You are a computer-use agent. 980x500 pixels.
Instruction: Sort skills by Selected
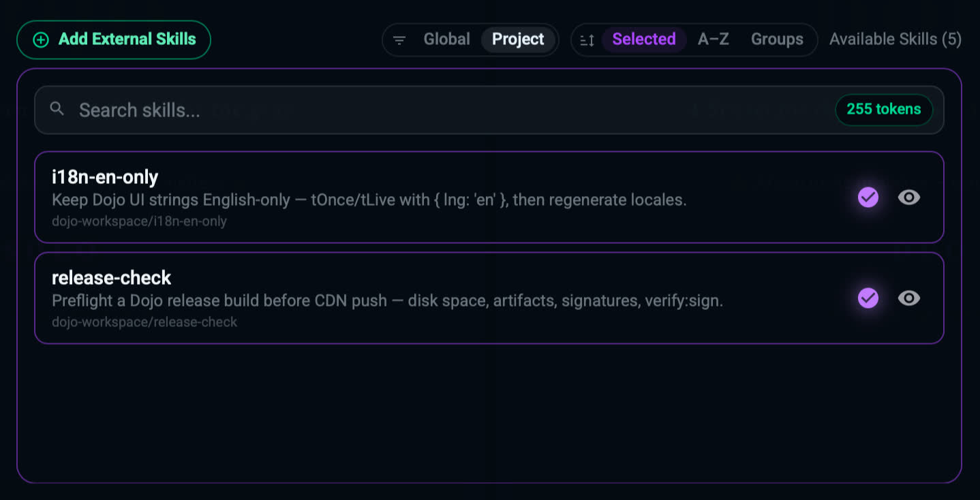tap(644, 40)
